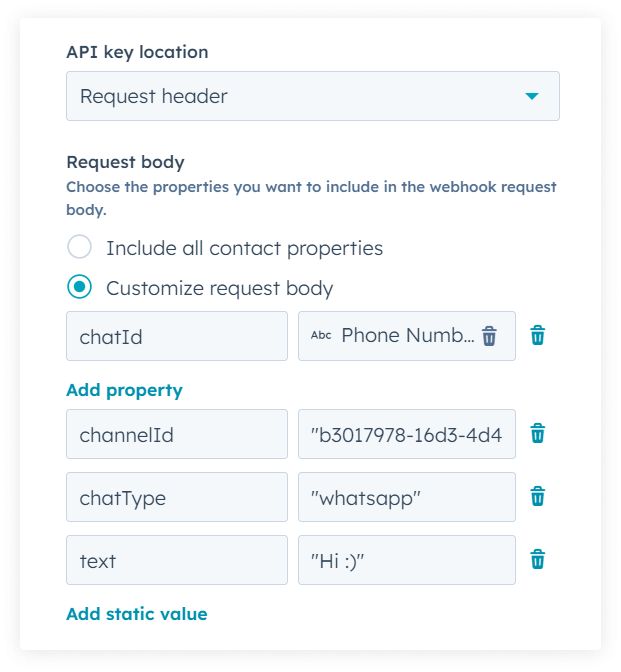Click the chatId key input field

coord(176,336)
